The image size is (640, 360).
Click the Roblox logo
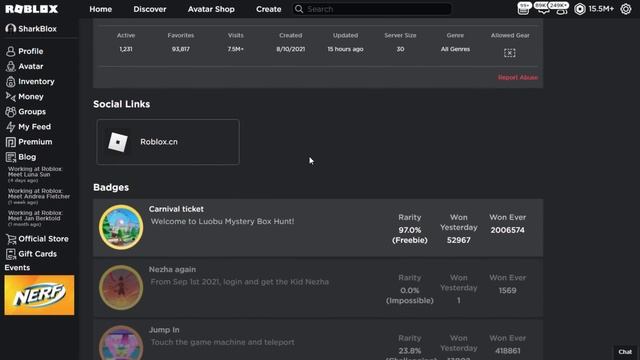coord(31,9)
